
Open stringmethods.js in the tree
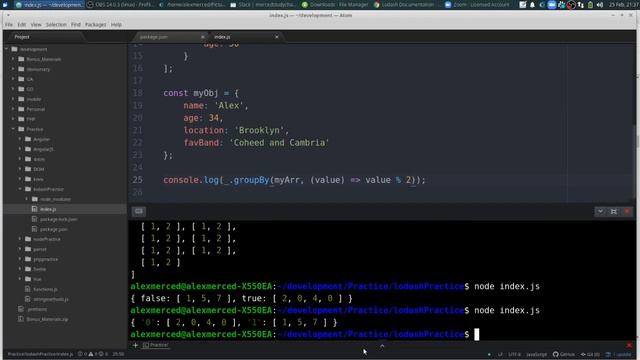[x=51, y=299]
